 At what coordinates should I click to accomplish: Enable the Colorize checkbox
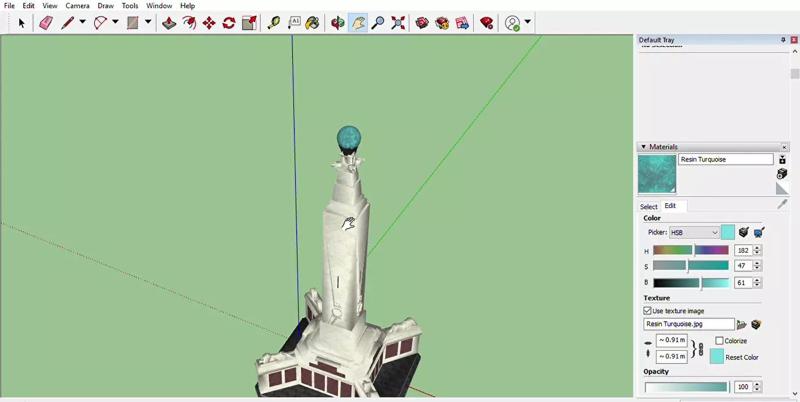(719, 340)
